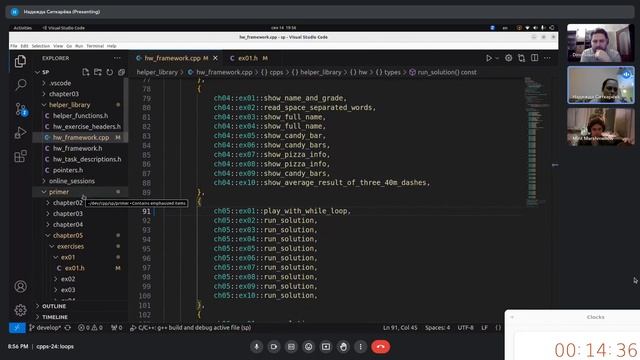Click helper_library in the breadcrumb

point(157,72)
